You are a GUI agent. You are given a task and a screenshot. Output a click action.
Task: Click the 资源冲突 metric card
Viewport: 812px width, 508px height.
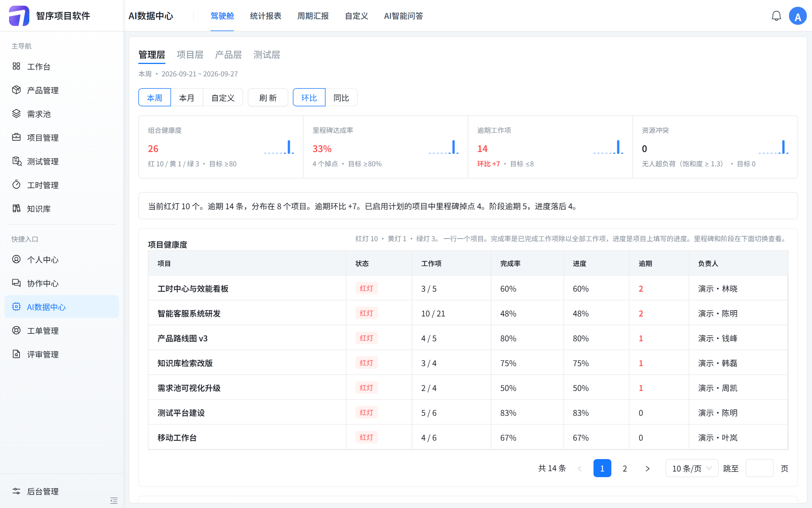[x=715, y=147]
